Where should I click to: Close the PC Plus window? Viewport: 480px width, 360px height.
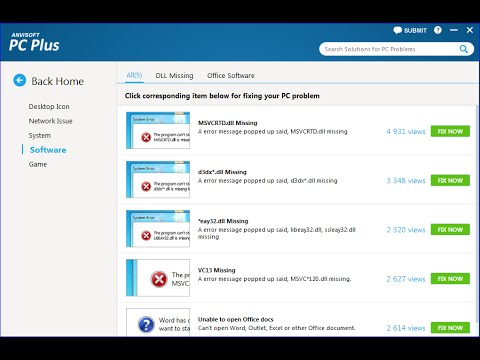tap(470, 30)
